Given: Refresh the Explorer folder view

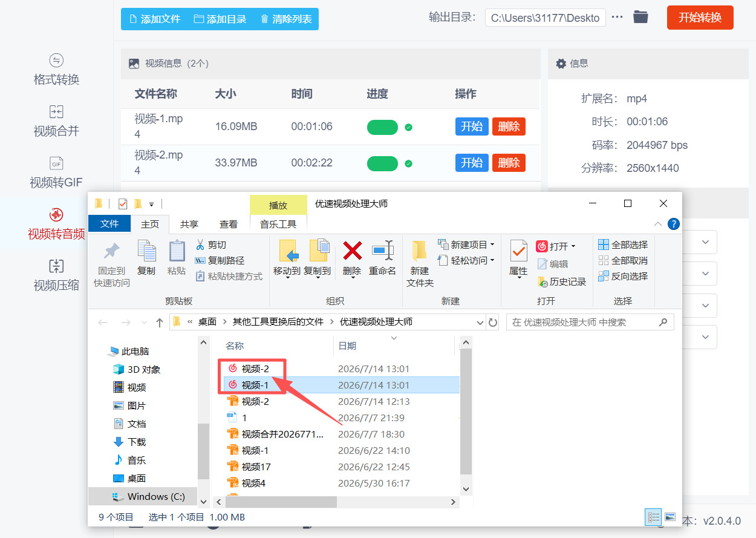Looking at the screenshot, I should (x=493, y=322).
